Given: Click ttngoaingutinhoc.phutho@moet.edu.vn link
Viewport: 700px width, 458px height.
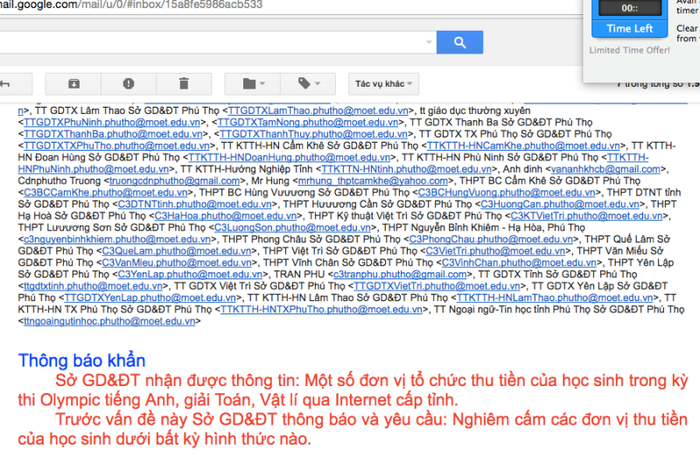Looking at the screenshot, I should click(x=110, y=320).
